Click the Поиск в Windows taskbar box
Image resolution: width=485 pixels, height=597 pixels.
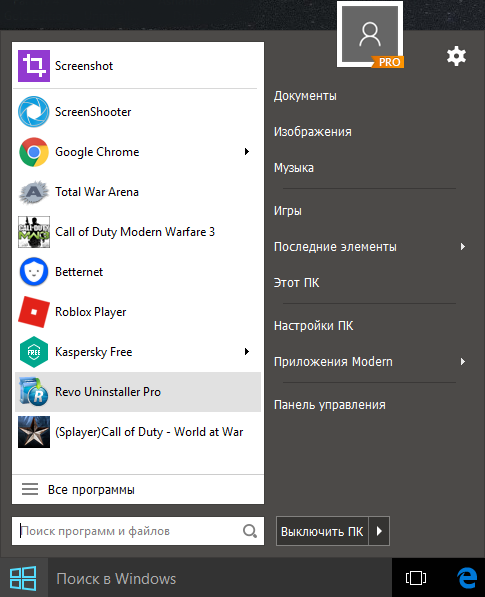[x=220, y=578]
